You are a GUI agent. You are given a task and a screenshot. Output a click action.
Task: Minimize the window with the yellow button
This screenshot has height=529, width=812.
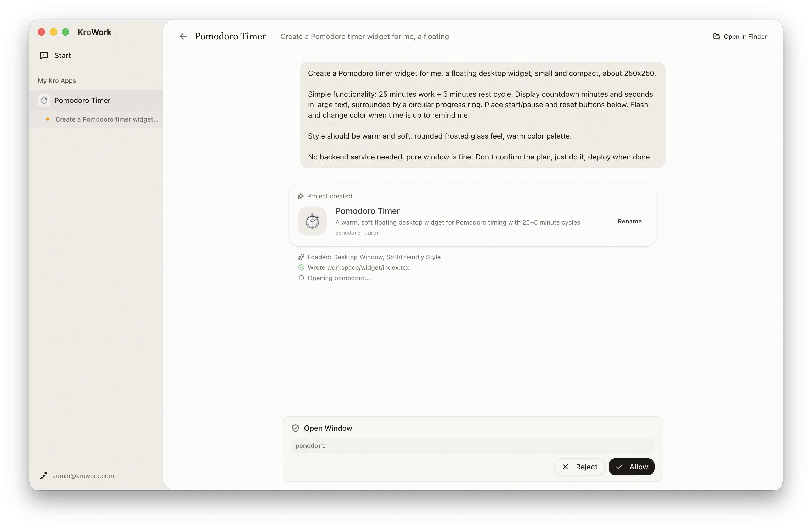(53, 32)
